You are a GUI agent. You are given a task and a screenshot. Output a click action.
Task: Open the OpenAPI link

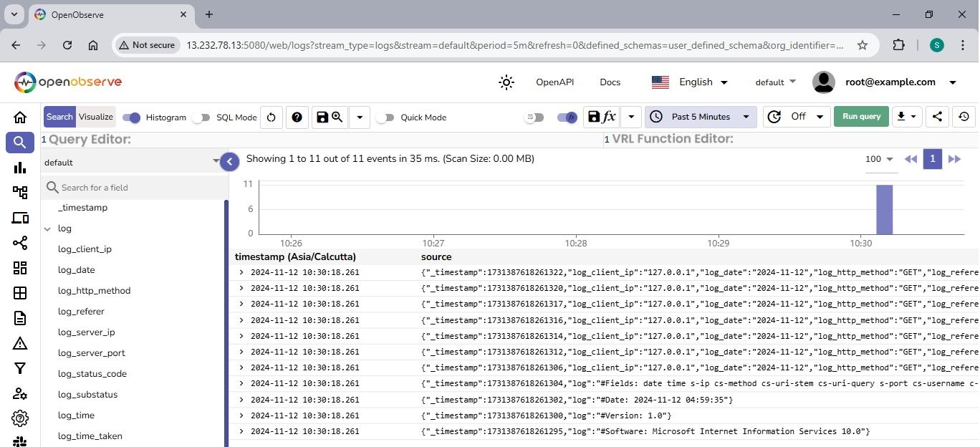(x=554, y=82)
